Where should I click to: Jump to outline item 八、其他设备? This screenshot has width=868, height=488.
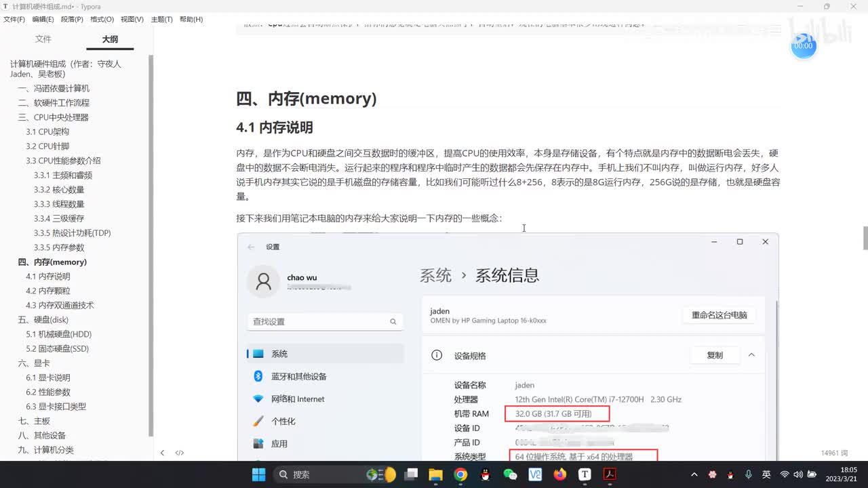click(42, 436)
